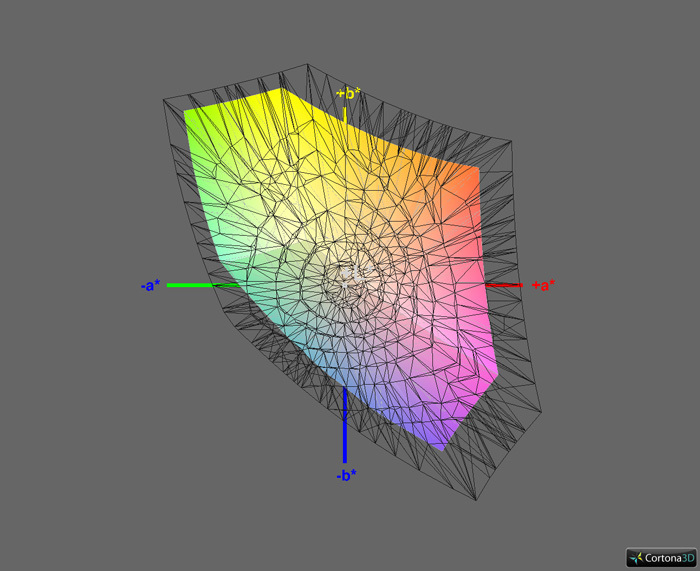Screen dimensions: 700x571
Task: Click the -a* axis label
Action: 151,285
